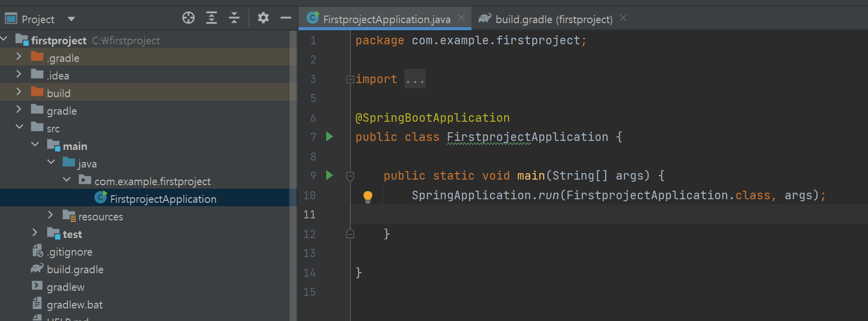This screenshot has width=868, height=321.
Task: Click the yellow lightbulb intention icon
Action: pyautogui.click(x=368, y=197)
